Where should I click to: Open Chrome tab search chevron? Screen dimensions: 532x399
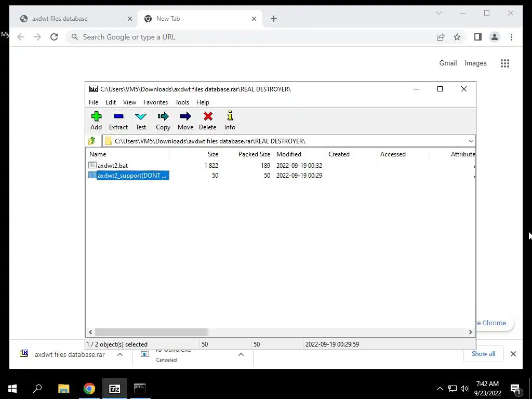point(438,13)
